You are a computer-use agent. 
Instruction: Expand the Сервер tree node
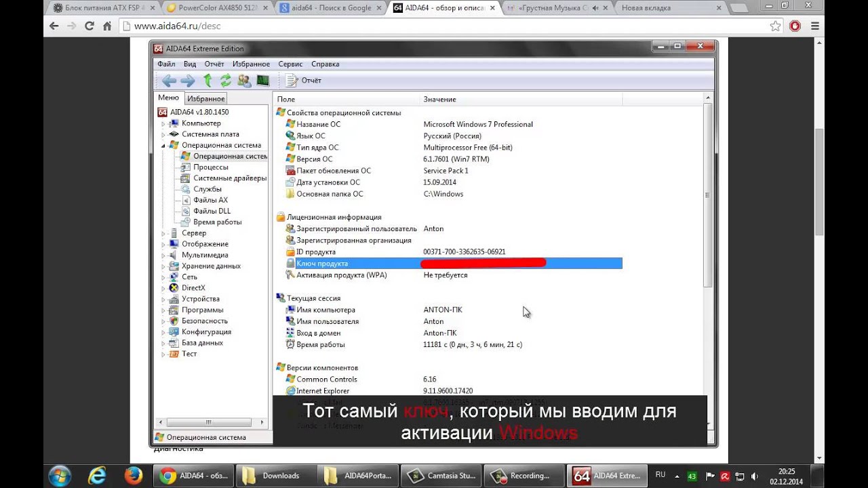click(x=163, y=234)
